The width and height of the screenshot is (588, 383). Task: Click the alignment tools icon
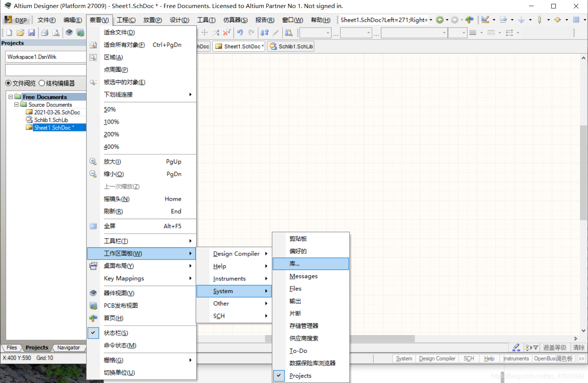point(503,20)
